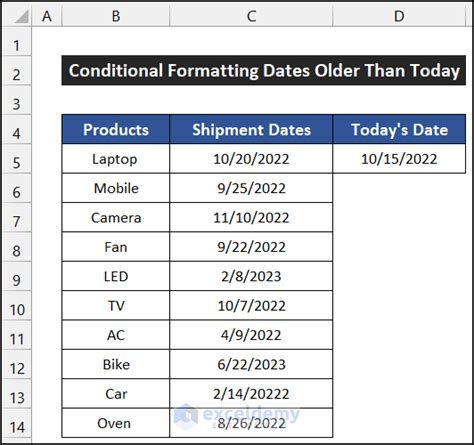Click the select-all corner triangle
Image resolution: width=474 pixels, height=445 pixels.
click(x=21, y=17)
